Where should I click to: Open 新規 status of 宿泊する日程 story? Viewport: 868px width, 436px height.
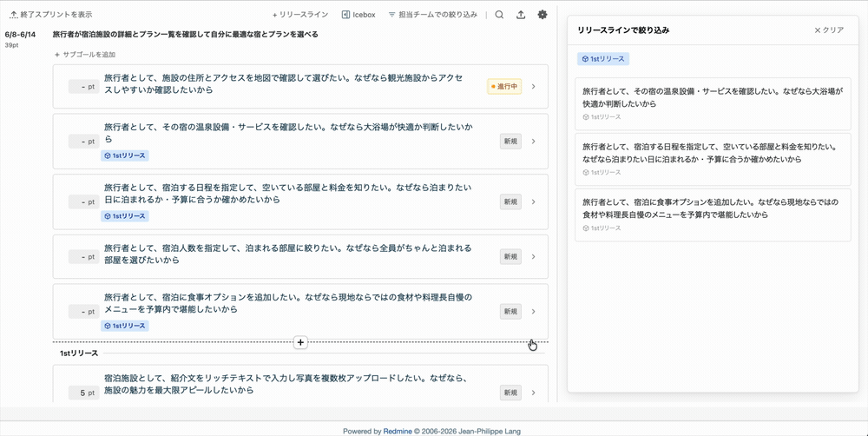click(510, 201)
